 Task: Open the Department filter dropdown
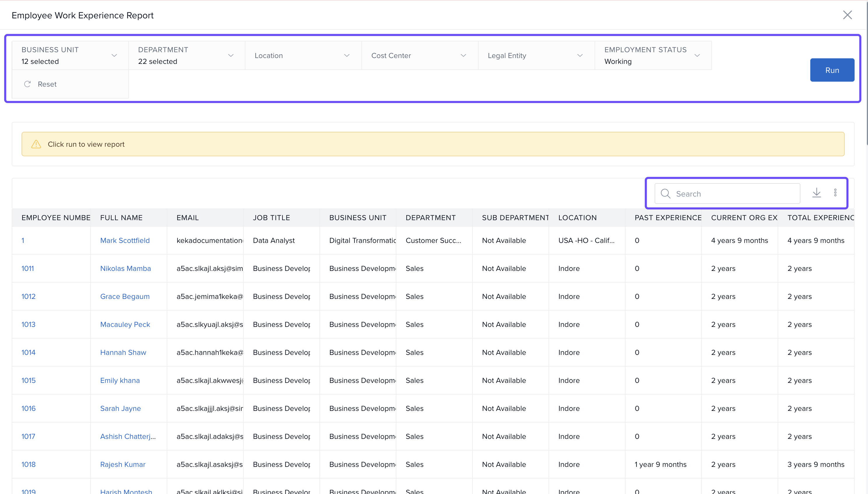pyautogui.click(x=231, y=55)
